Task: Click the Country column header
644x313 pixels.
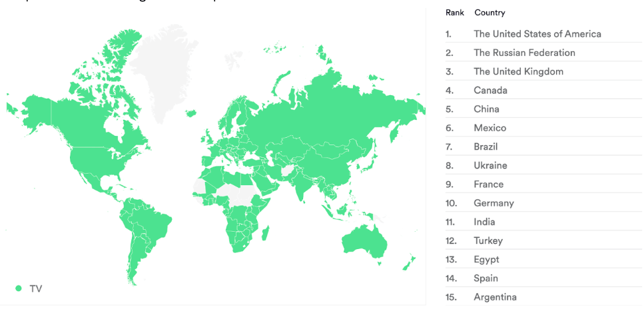Action: click(x=489, y=13)
